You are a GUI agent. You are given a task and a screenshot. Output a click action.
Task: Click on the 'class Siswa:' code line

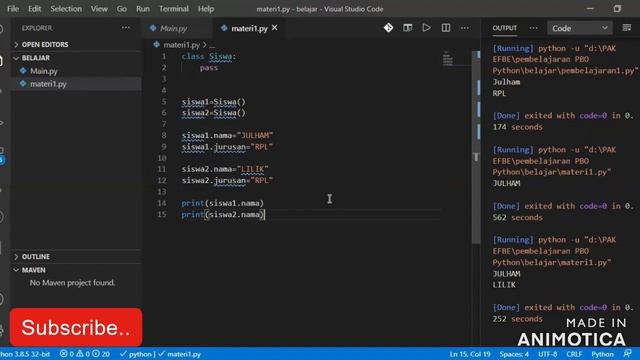click(x=209, y=56)
